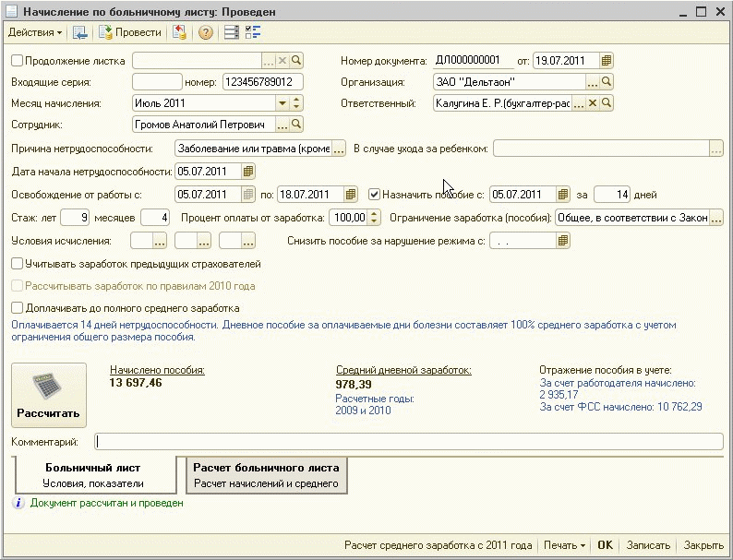Switch to Расчет больничного листа tab
The image size is (733, 560).
click(266, 475)
